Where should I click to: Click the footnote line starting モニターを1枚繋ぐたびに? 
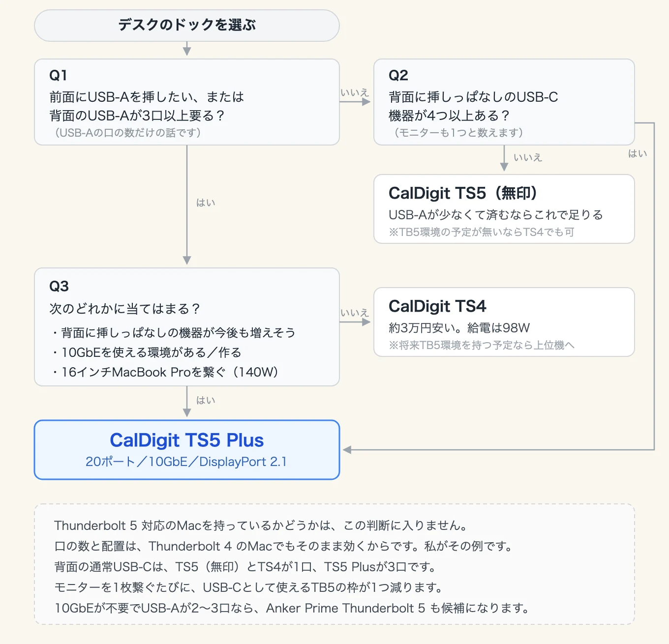click(249, 587)
